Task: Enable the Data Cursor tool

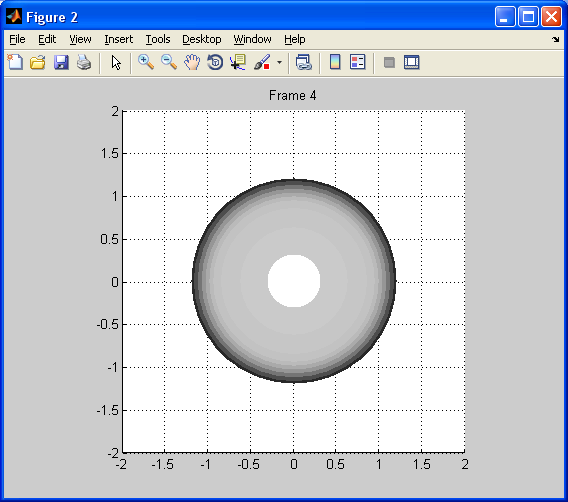Action: click(238, 62)
